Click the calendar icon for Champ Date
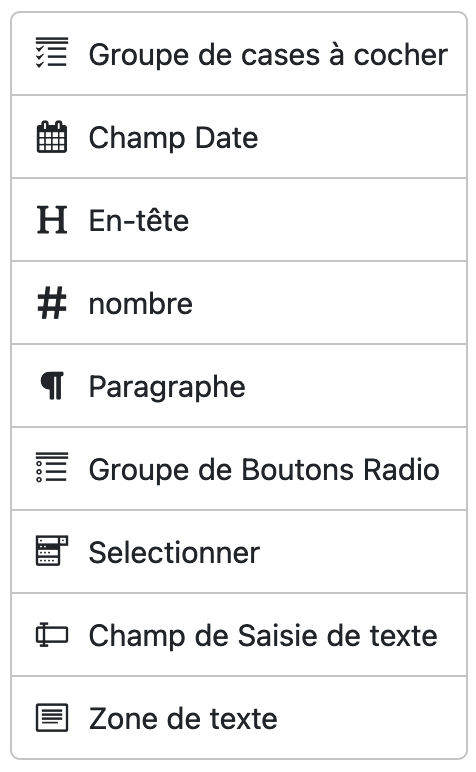Image resolution: width=476 pixels, height=772 pixels. (52, 136)
